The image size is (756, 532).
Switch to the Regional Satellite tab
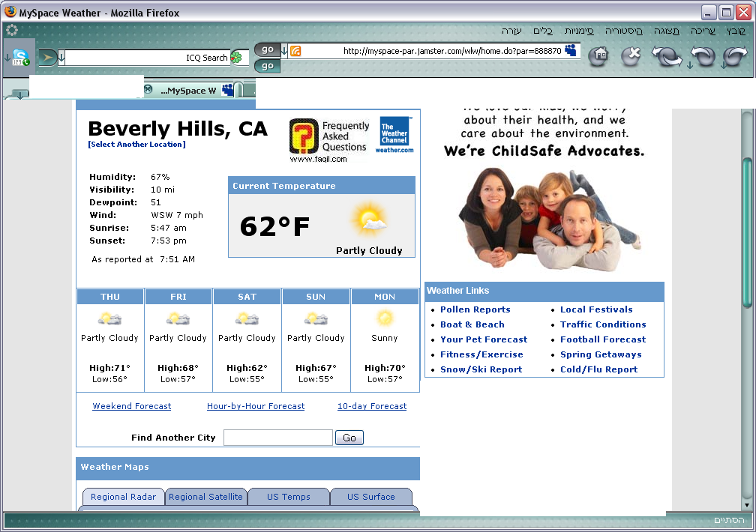tap(205, 497)
